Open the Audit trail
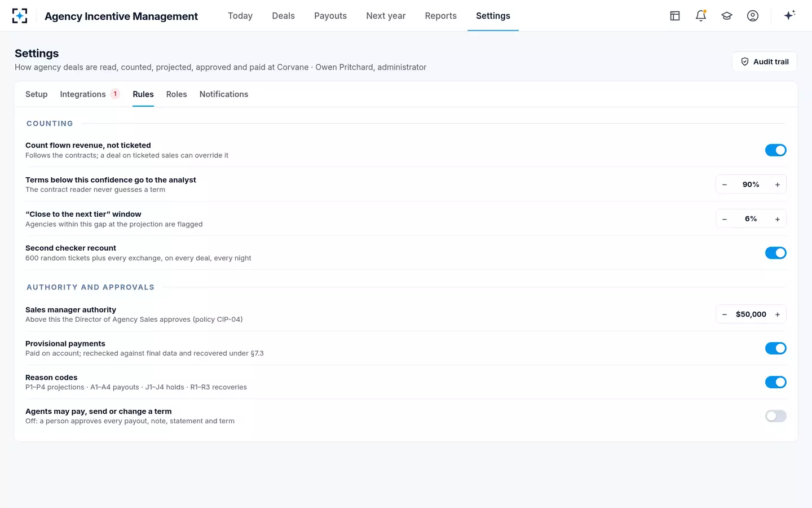This screenshot has width=812, height=508. click(765, 62)
